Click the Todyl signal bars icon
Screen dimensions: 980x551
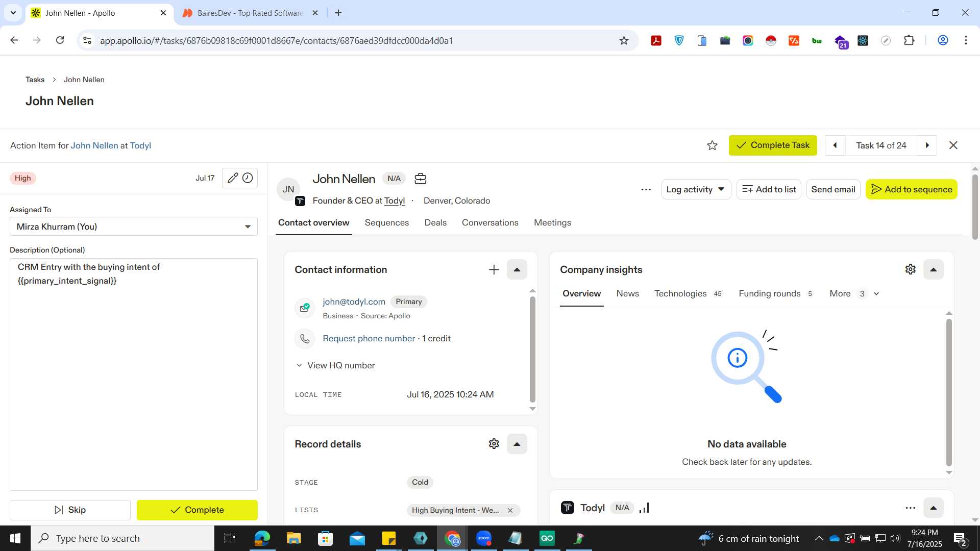click(644, 508)
